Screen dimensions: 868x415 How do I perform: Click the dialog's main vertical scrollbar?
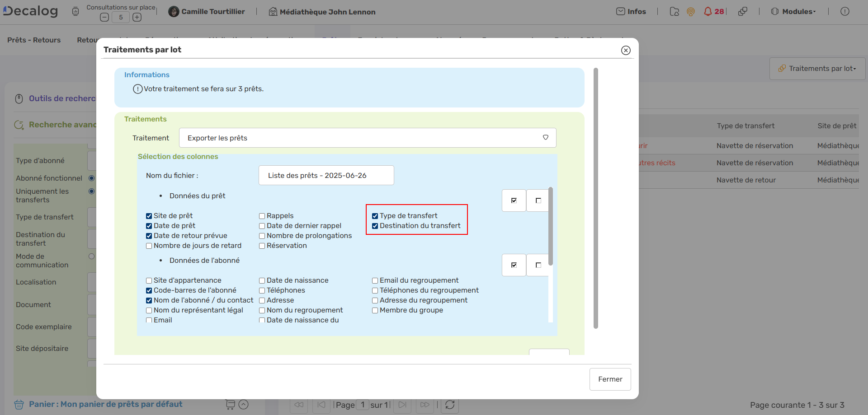pyautogui.click(x=595, y=198)
